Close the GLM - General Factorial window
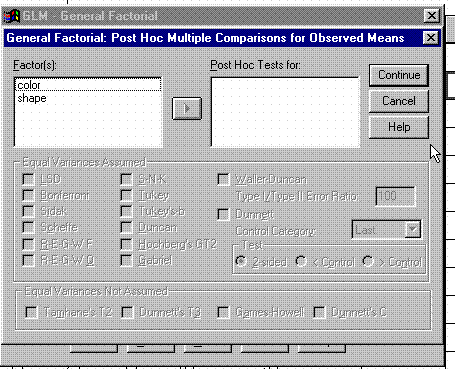The width and height of the screenshot is (455, 369). click(432, 15)
